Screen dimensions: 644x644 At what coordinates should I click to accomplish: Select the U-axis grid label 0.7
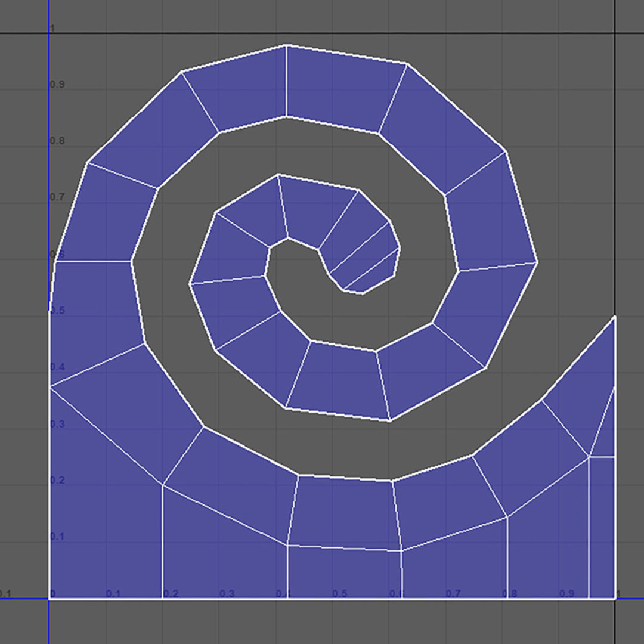tap(453, 593)
